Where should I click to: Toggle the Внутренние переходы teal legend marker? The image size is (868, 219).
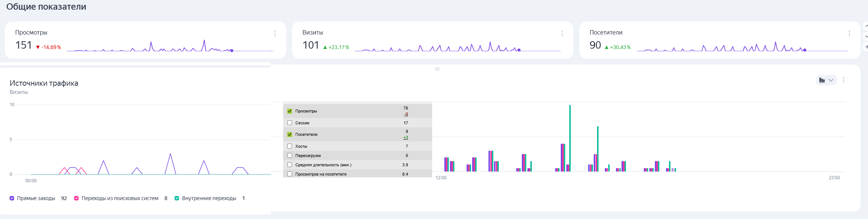click(x=177, y=198)
